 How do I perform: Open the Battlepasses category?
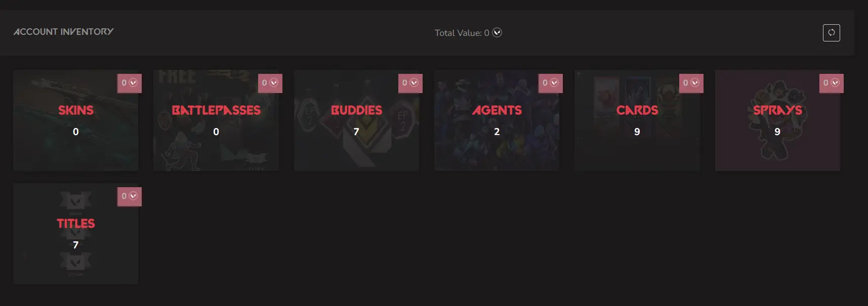point(216,120)
